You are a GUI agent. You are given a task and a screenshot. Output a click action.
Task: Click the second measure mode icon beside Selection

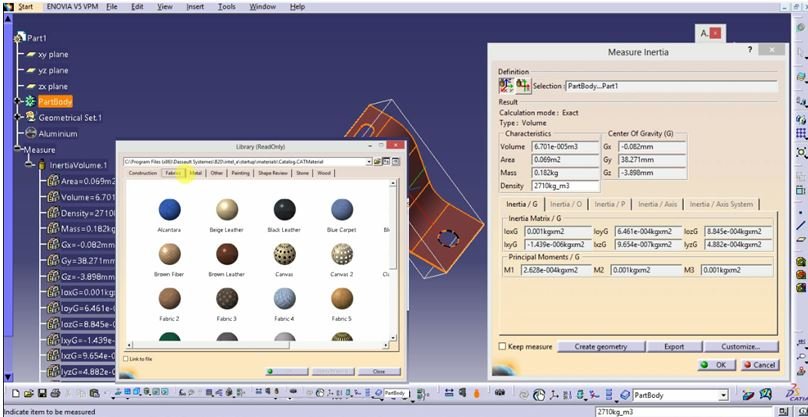click(524, 86)
